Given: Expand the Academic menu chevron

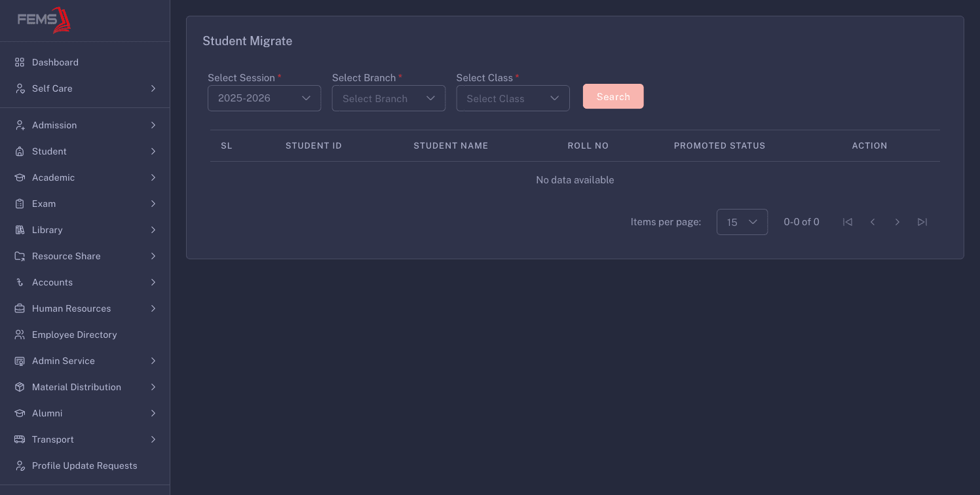Looking at the screenshot, I should tap(153, 177).
